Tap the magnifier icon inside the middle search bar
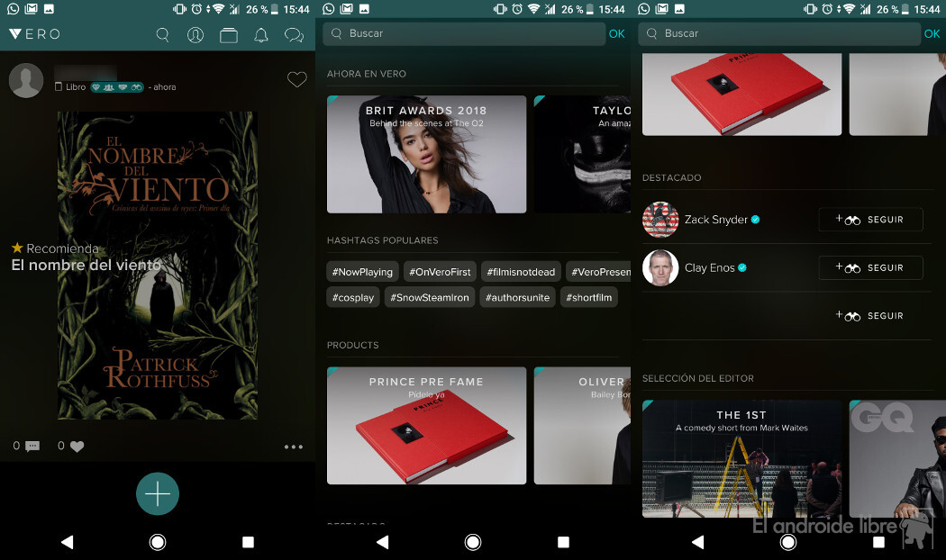The height and width of the screenshot is (560, 946). [337, 33]
